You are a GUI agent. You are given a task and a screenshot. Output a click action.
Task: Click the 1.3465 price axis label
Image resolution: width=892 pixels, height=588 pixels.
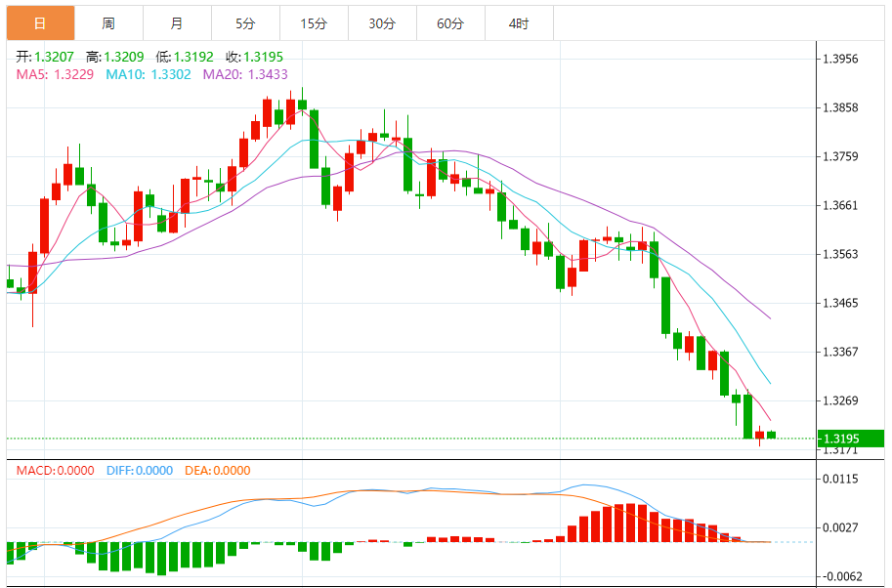[840, 303]
